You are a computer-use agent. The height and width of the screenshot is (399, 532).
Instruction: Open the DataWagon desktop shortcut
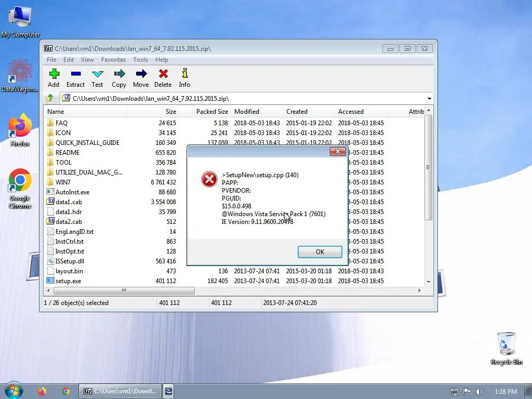20,75
